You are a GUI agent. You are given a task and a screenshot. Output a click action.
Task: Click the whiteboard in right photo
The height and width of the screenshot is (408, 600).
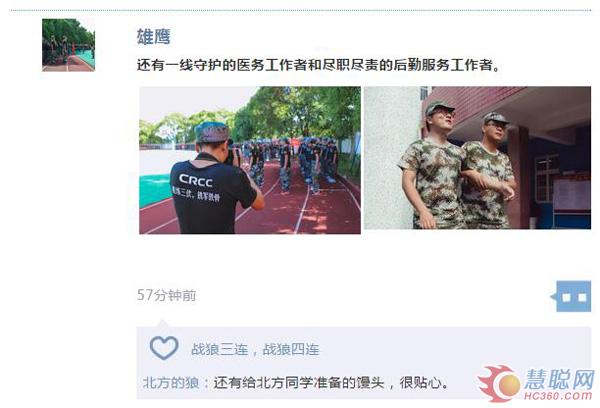click(x=572, y=195)
